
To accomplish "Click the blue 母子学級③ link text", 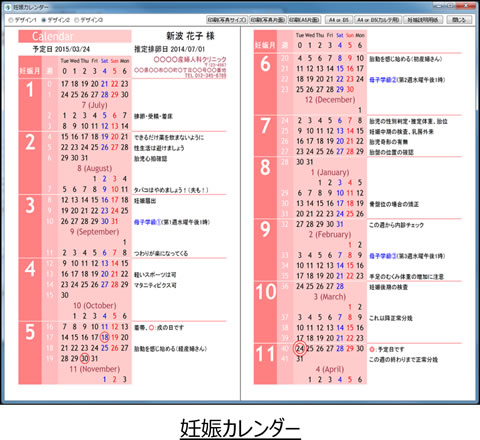I will pyautogui.click(x=382, y=256).
